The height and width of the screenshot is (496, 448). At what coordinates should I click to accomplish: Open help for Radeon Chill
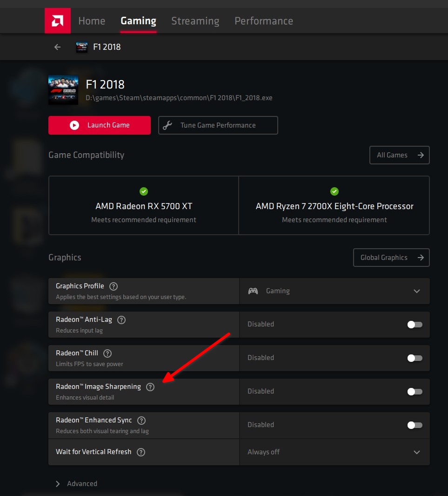click(x=107, y=353)
